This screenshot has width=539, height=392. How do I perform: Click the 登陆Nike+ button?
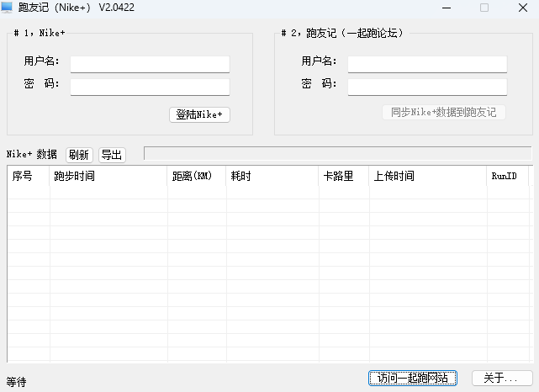pos(199,114)
